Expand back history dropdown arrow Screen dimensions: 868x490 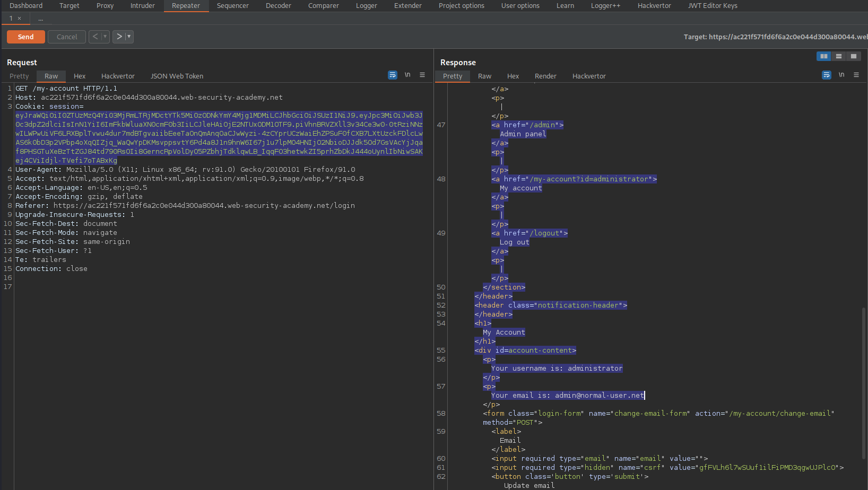[105, 37]
